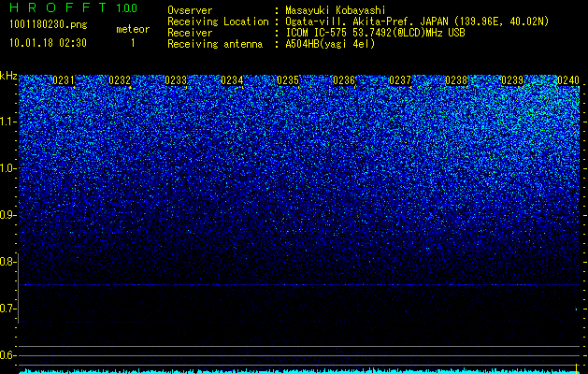Click the 0.7 frequency axis label
This screenshot has height=374, width=588.
pos(7,309)
